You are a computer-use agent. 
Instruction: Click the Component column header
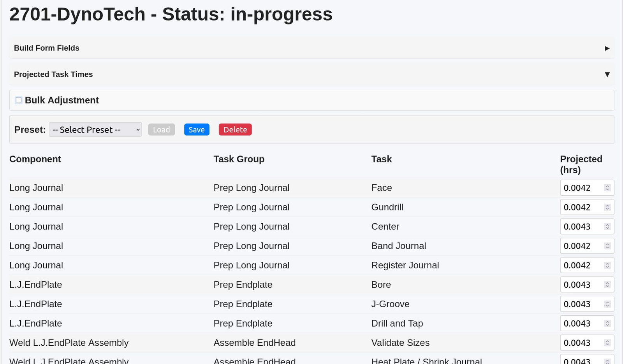[35, 159]
